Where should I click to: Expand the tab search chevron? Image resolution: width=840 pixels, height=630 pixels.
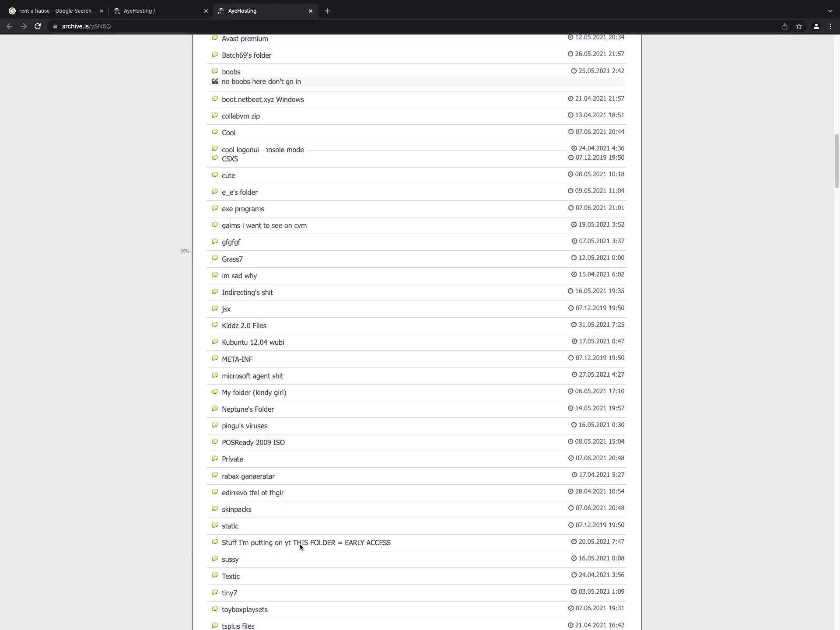[x=830, y=11]
